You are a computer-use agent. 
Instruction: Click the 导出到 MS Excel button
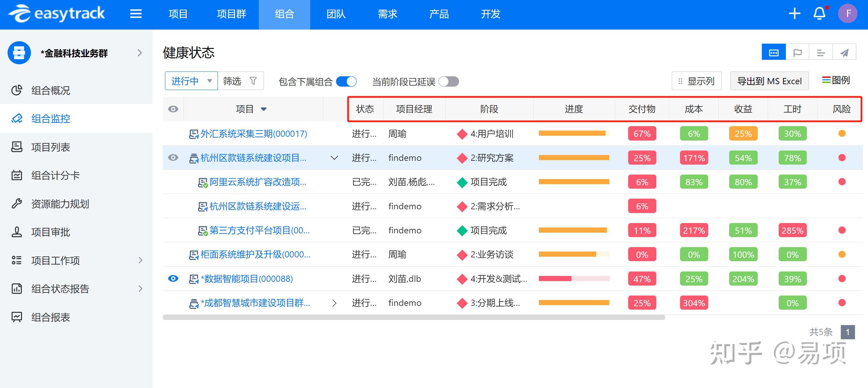(x=770, y=81)
